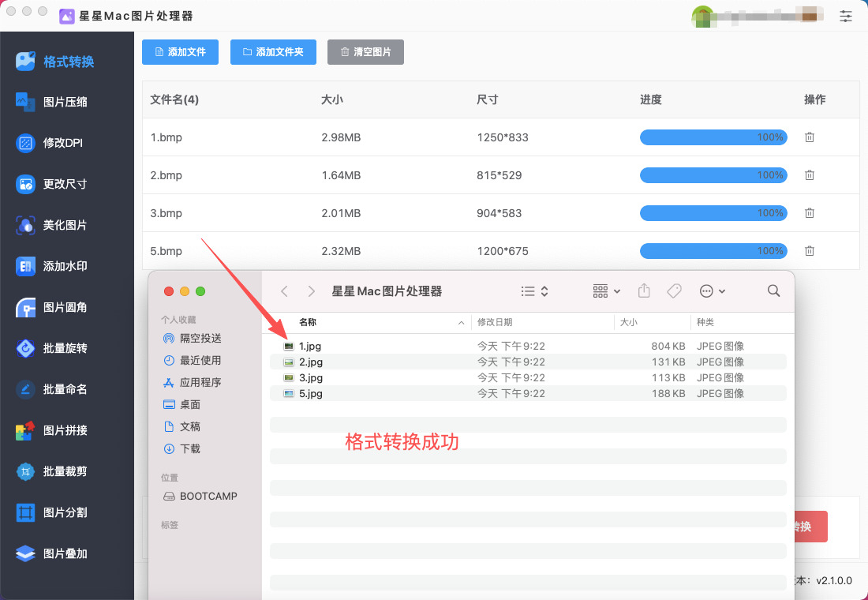
Task: Open 下载 folder in Finder sidebar
Action: pyautogui.click(x=190, y=448)
